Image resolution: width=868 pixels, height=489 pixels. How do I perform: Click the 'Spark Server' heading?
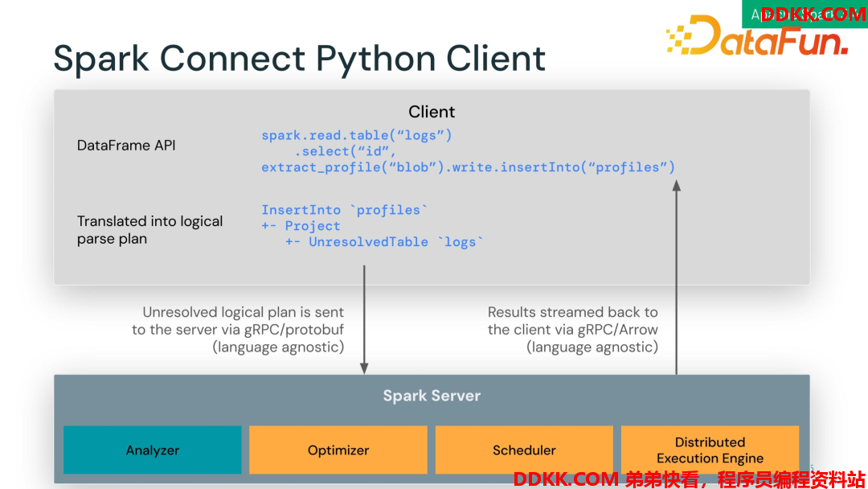[432, 396]
